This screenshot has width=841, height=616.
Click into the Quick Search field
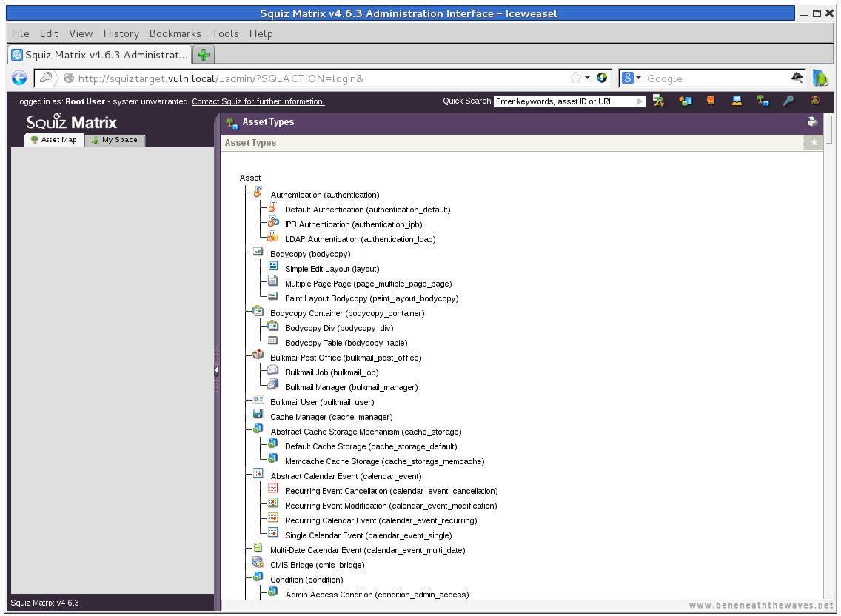pos(566,101)
